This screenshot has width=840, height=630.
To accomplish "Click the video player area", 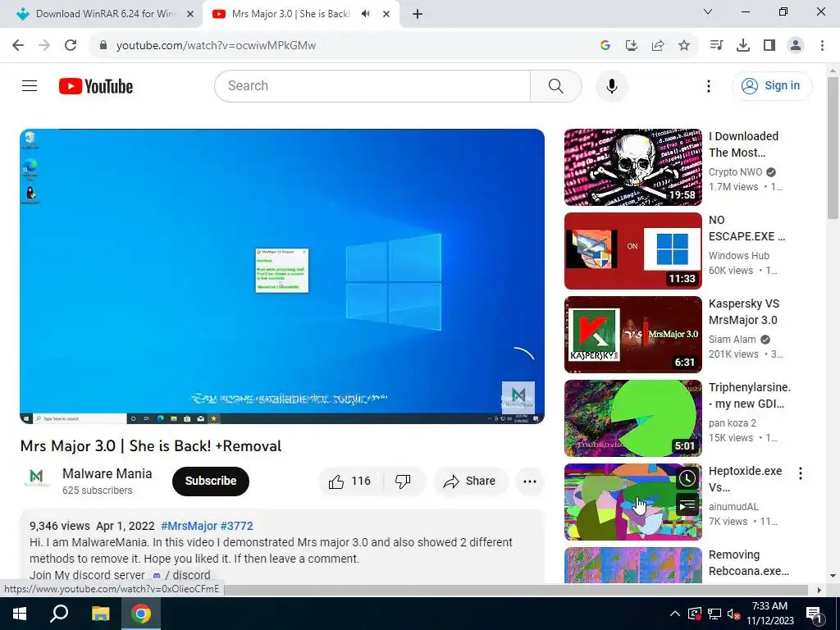I will coord(282,276).
